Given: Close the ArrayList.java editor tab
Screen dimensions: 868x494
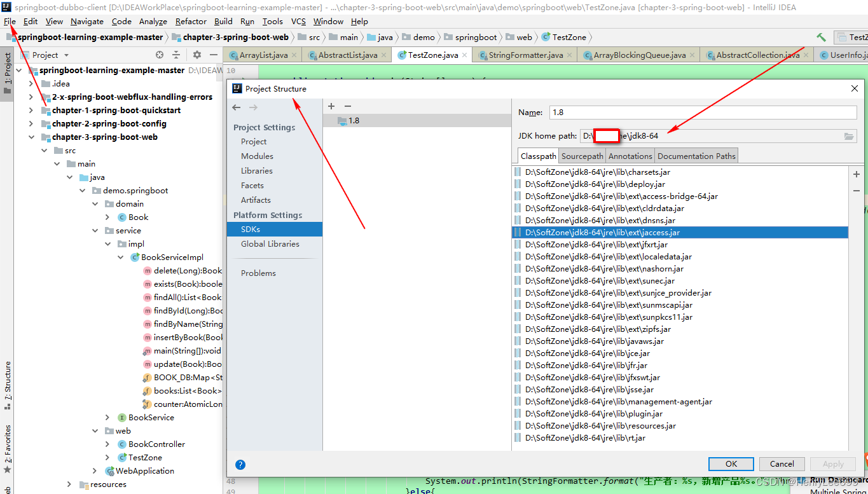Looking at the screenshot, I should coord(294,55).
